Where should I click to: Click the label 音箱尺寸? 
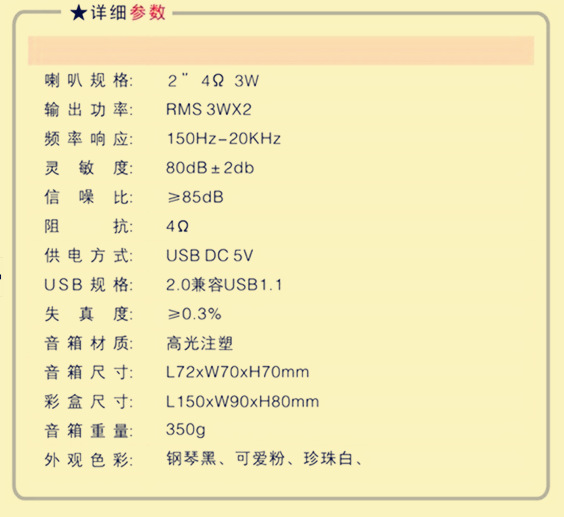click(88, 372)
